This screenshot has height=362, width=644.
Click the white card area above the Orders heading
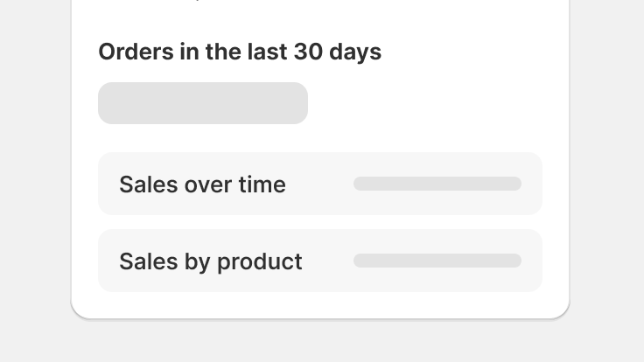pos(320,20)
